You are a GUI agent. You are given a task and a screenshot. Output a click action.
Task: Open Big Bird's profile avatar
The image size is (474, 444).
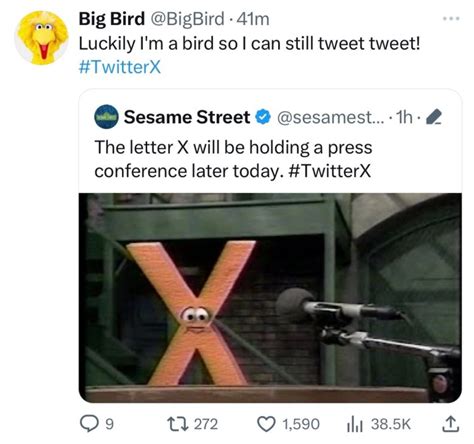(42, 37)
